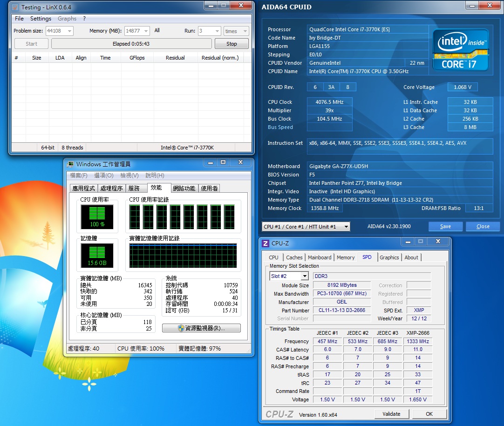This screenshot has height=426, width=504.
Task: Expand the Memory (MiB) dropdown in LinX
Action: pos(146,31)
